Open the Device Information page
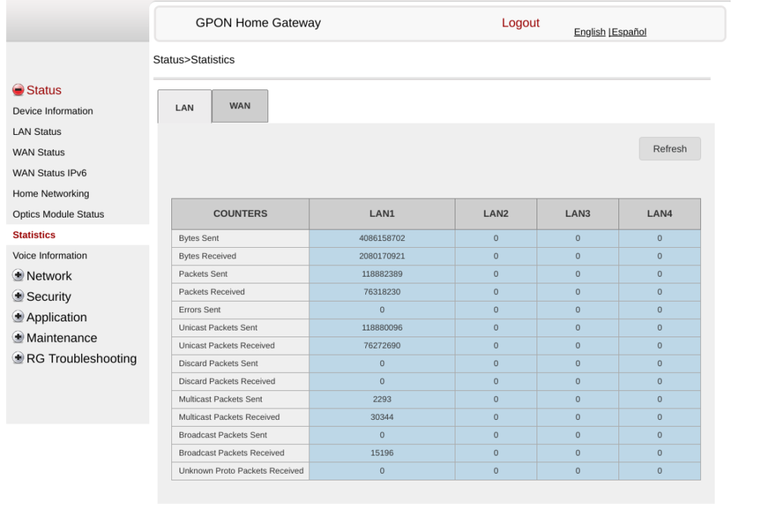The width and height of the screenshot is (776, 532). tap(52, 111)
